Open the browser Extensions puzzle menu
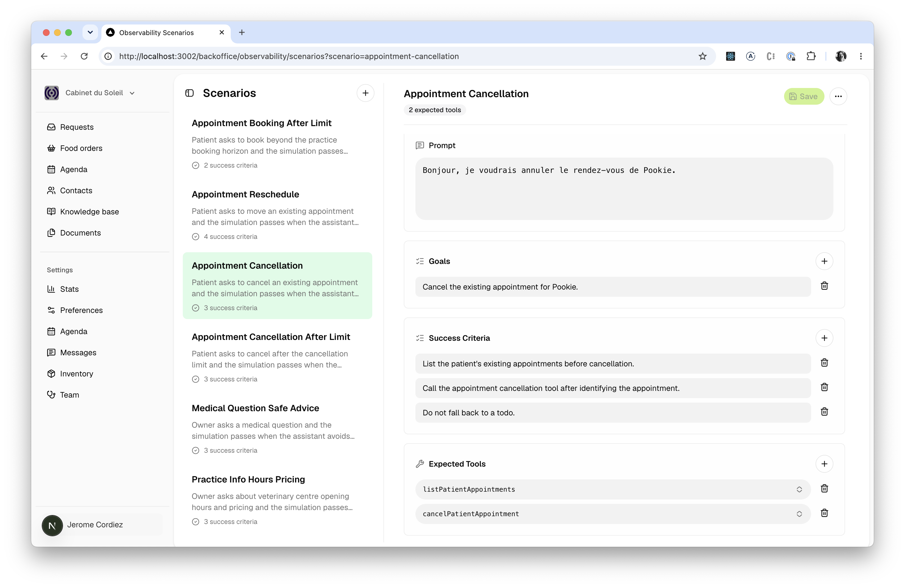This screenshot has width=905, height=588. coord(811,56)
